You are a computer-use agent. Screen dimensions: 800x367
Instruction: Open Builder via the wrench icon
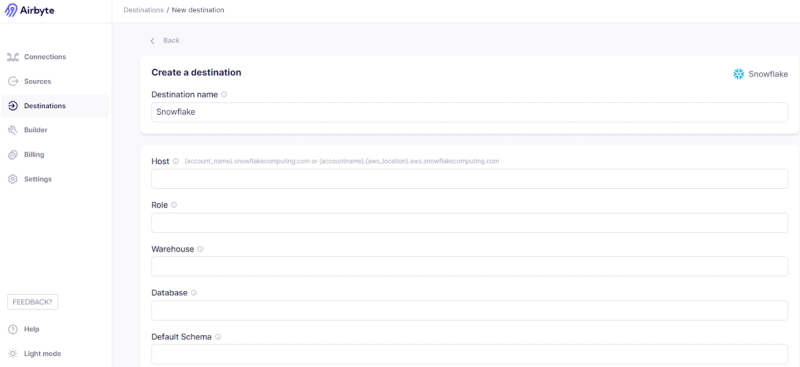pos(13,130)
